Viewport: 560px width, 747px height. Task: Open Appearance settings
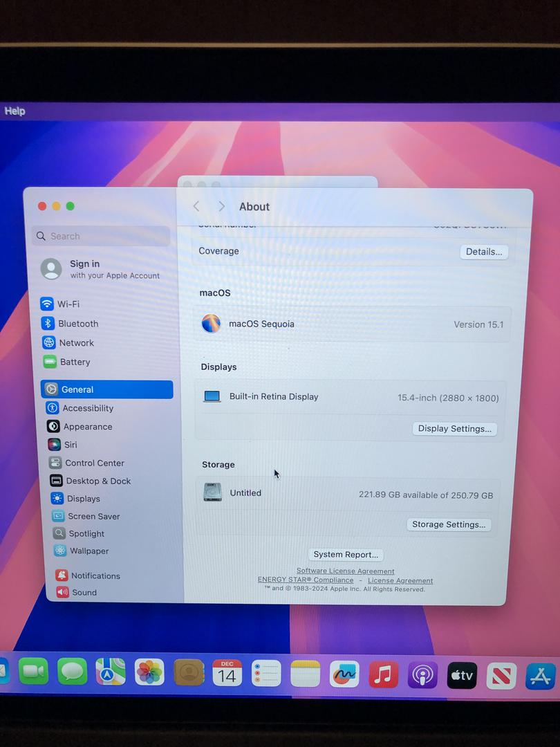80,426
